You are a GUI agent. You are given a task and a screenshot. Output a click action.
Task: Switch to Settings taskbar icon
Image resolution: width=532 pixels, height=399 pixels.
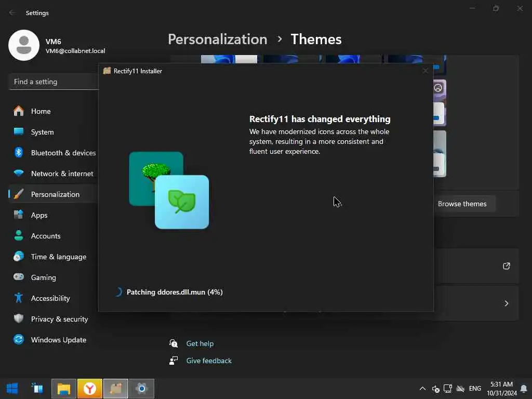[142, 389]
